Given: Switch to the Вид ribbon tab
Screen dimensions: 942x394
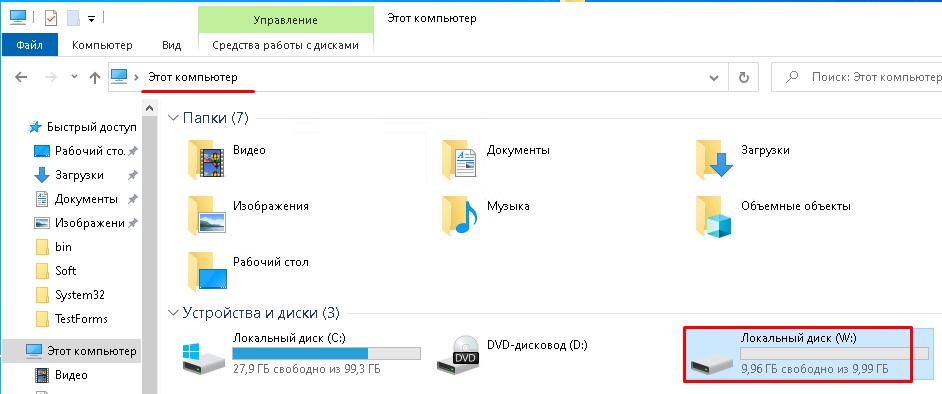Looking at the screenshot, I should tap(171, 45).
